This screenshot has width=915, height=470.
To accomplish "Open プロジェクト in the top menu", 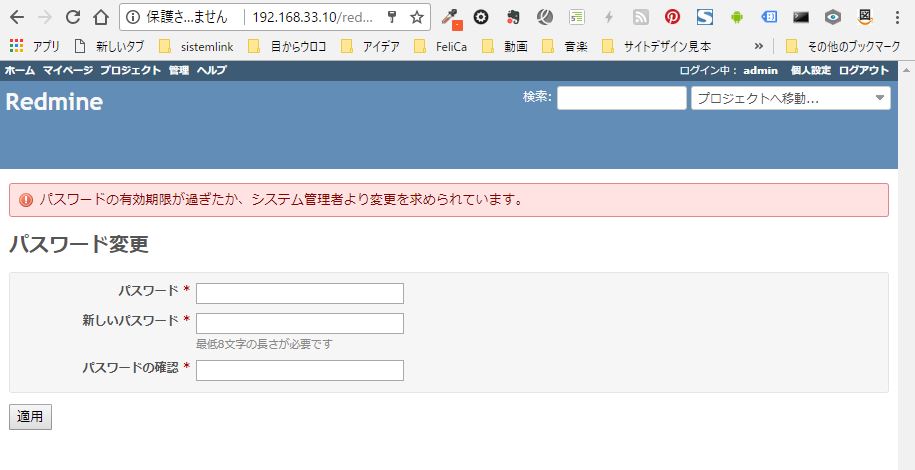I will pyautogui.click(x=130, y=71).
